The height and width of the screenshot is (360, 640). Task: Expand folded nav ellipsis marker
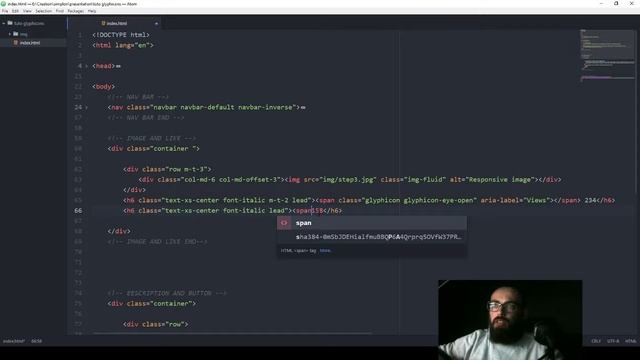click(x=303, y=107)
